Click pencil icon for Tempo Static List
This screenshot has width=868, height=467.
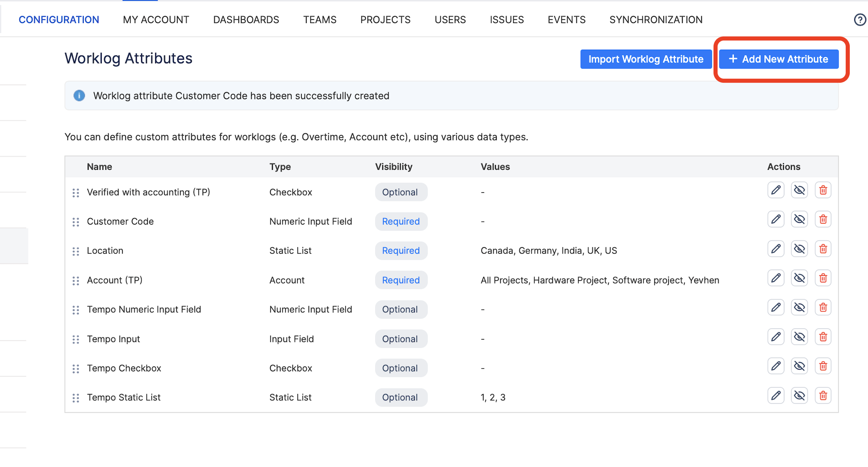(x=776, y=395)
